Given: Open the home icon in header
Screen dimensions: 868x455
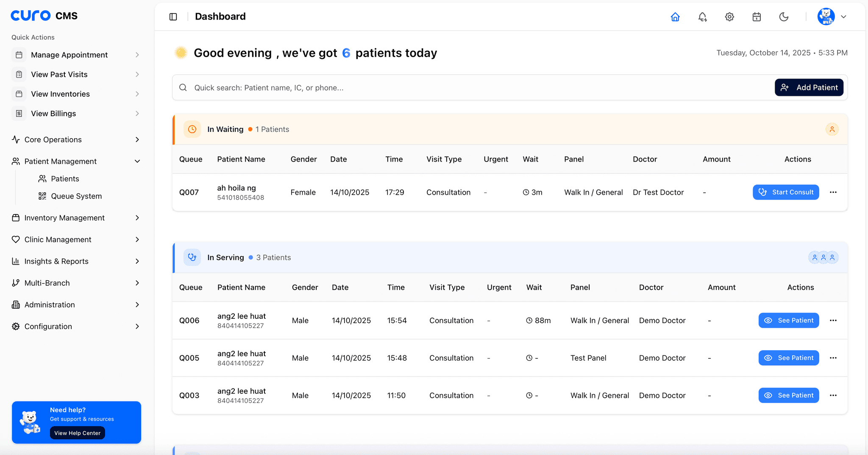Looking at the screenshot, I should click(675, 17).
